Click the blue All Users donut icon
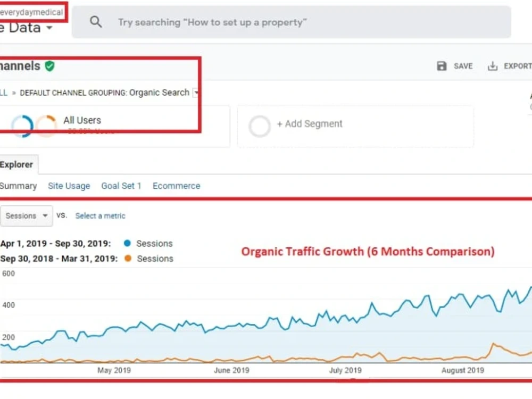 (22, 126)
